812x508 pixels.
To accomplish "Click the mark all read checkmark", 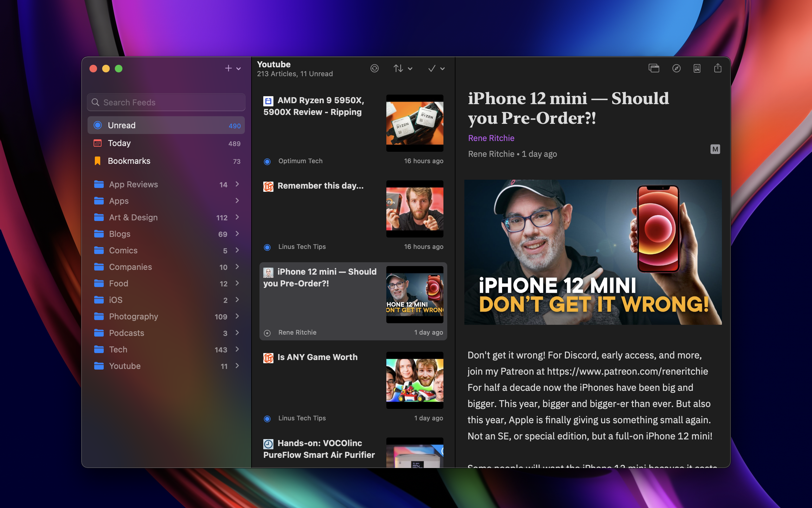I will pyautogui.click(x=431, y=68).
